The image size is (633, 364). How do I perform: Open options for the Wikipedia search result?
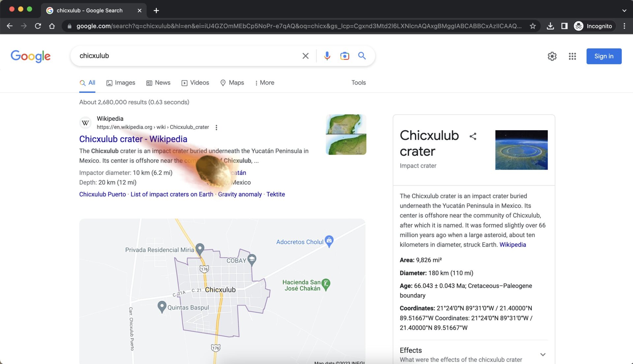(x=216, y=127)
